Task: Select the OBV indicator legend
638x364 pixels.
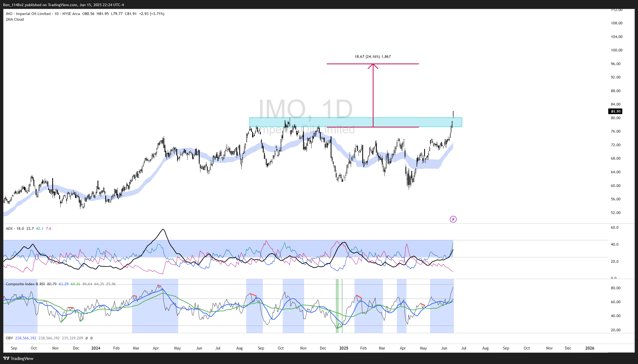Action: click(9, 338)
